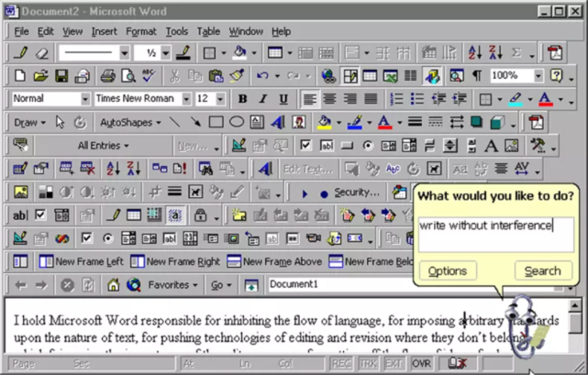Open the Tools menu
The width and height of the screenshot is (588, 375).
177,31
